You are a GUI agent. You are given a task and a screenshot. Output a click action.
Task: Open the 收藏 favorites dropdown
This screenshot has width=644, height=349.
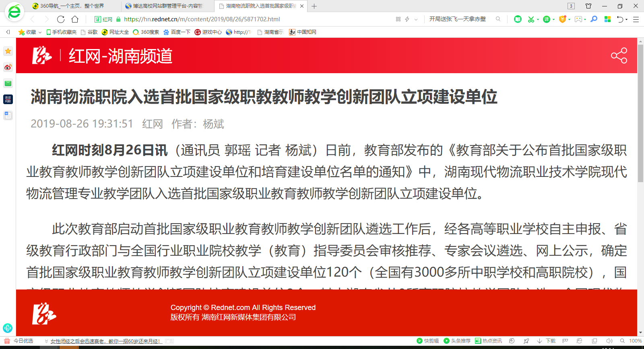click(30, 32)
